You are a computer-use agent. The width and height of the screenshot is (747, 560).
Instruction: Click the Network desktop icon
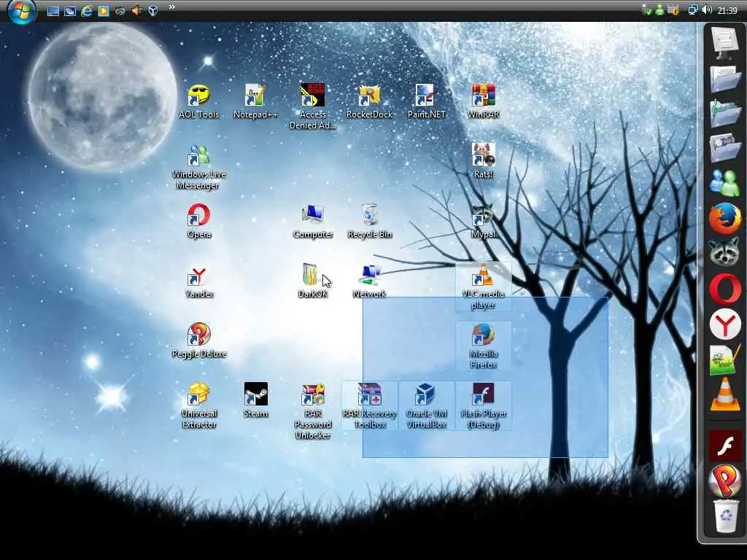pyautogui.click(x=369, y=281)
